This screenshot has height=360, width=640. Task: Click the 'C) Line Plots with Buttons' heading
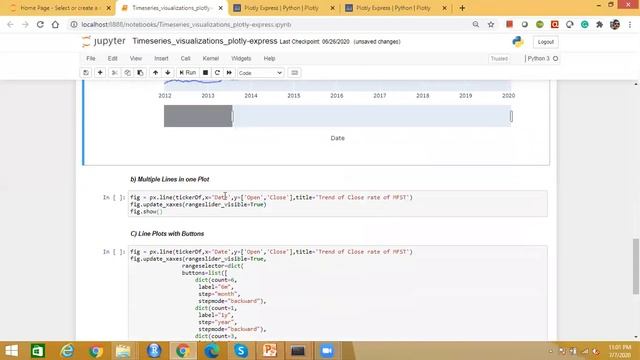point(167,233)
